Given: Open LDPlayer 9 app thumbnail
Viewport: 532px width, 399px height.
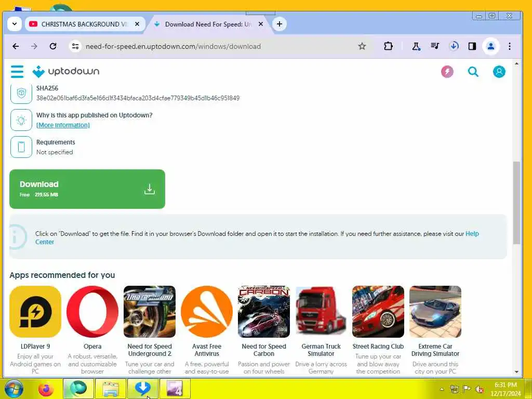Looking at the screenshot, I should pyautogui.click(x=35, y=312).
